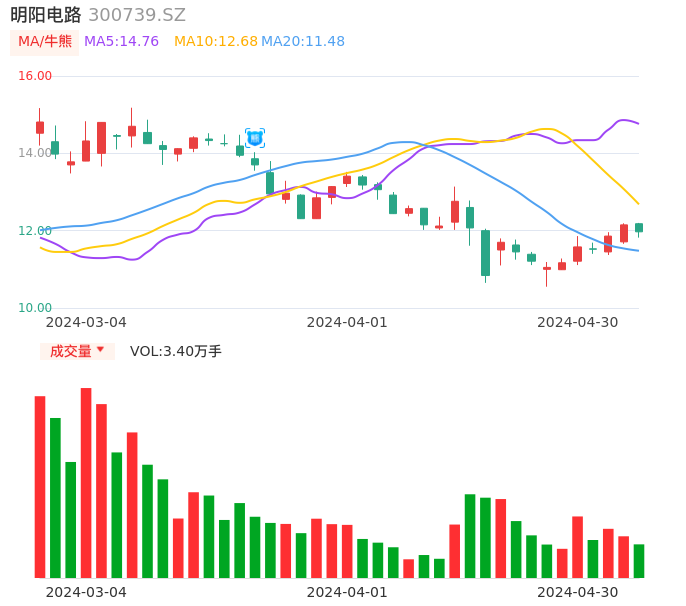This screenshot has height=606, width=686.
Task: Click the 12.00 price axis label
Action: 36,231
